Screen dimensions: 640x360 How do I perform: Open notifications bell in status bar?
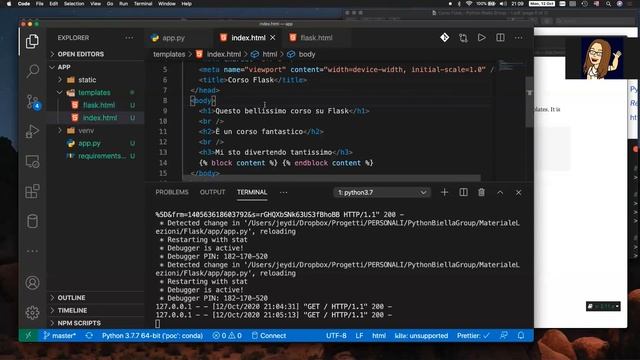coord(521,336)
